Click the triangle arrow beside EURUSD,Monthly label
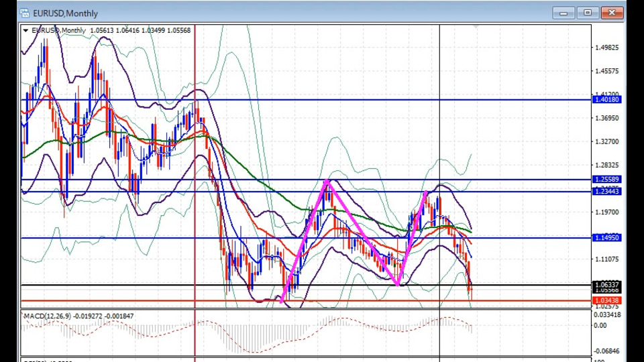Image resolution: width=644 pixels, height=362 pixels. 26,30
